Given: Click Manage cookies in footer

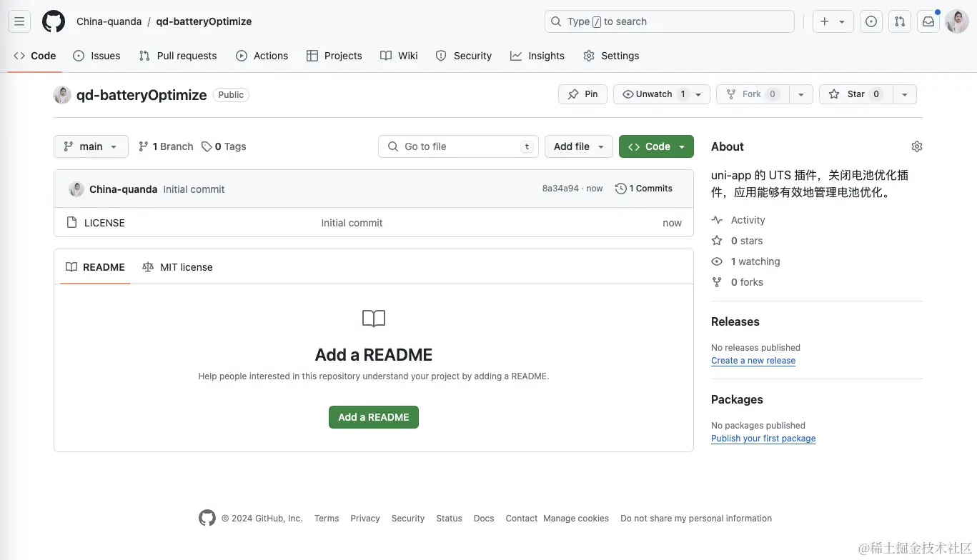Looking at the screenshot, I should [576, 519].
